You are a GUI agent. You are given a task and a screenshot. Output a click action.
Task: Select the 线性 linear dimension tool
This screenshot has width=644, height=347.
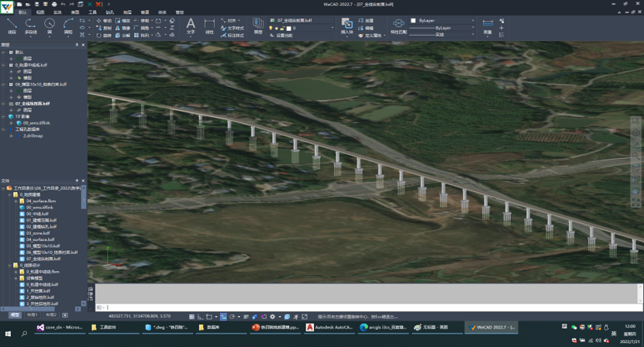click(x=209, y=26)
